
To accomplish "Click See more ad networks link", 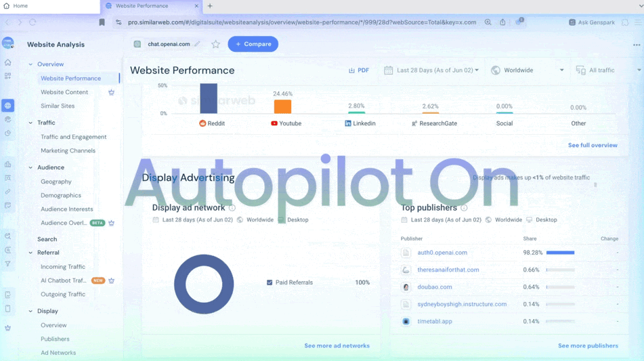I will (337, 346).
